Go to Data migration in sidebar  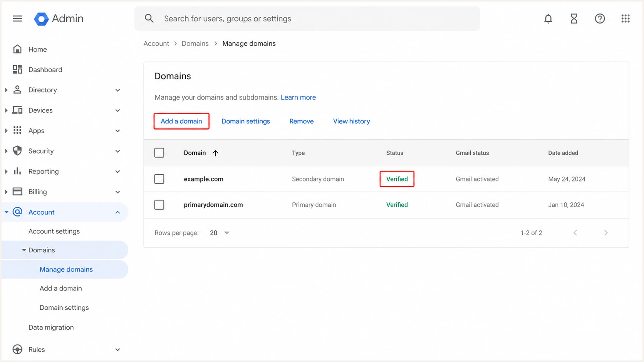tap(51, 327)
